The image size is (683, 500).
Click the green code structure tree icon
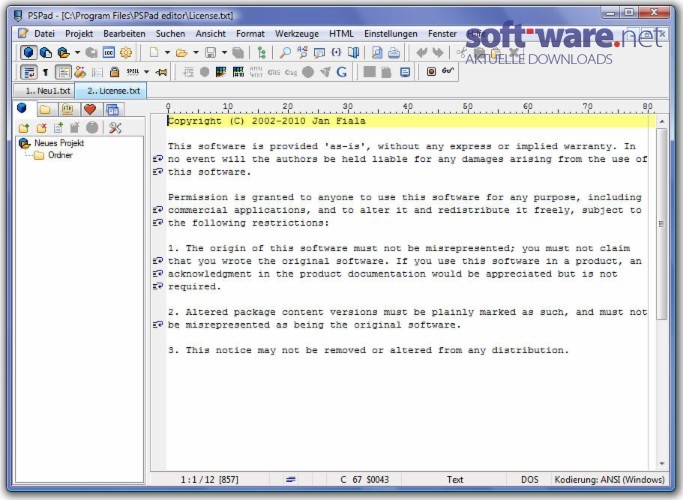(262, 53)
